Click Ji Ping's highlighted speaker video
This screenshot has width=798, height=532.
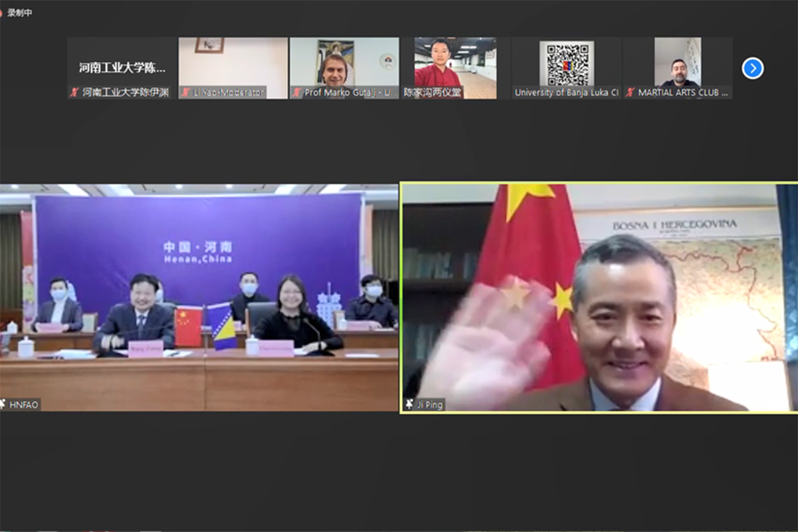coord(598,297)
